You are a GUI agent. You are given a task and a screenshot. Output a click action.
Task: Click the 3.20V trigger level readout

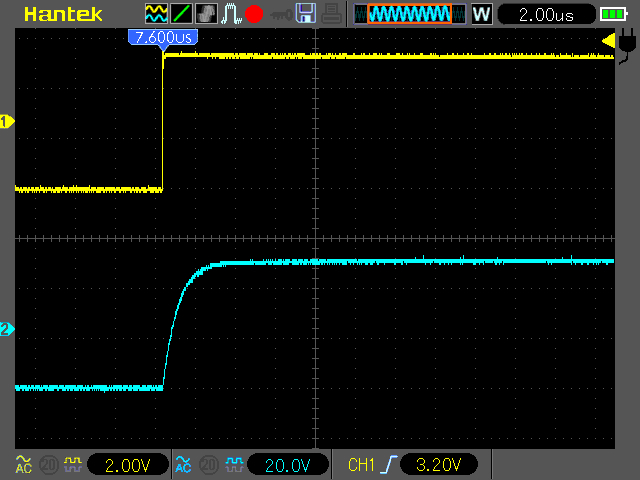pos(438,464)
